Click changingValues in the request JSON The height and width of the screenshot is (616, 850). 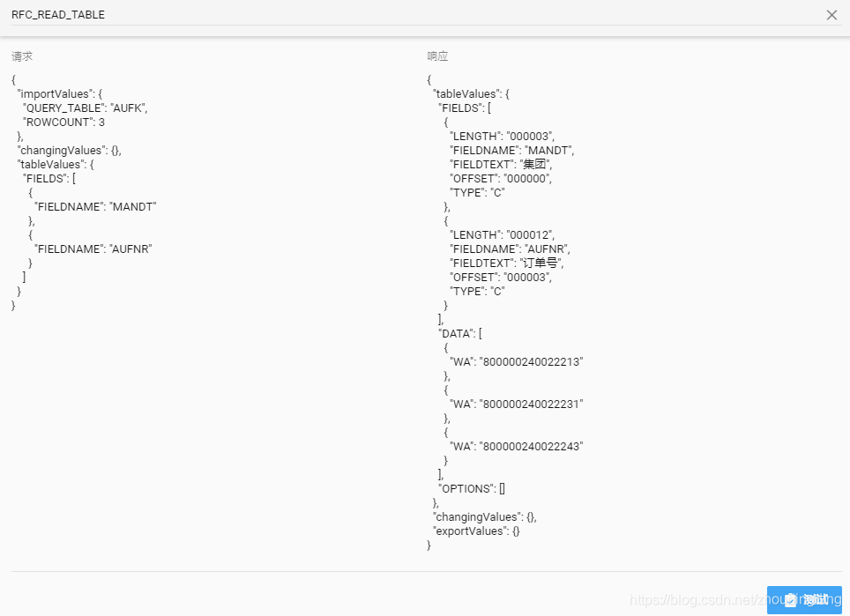[x=59, y=150]
